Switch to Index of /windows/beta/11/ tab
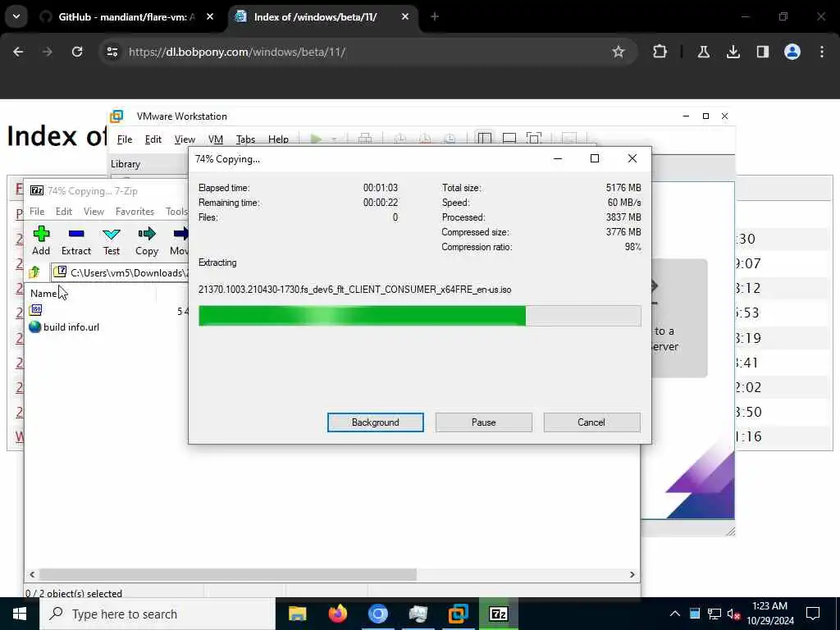Screen dimensions: 840x630 point(322,17)
